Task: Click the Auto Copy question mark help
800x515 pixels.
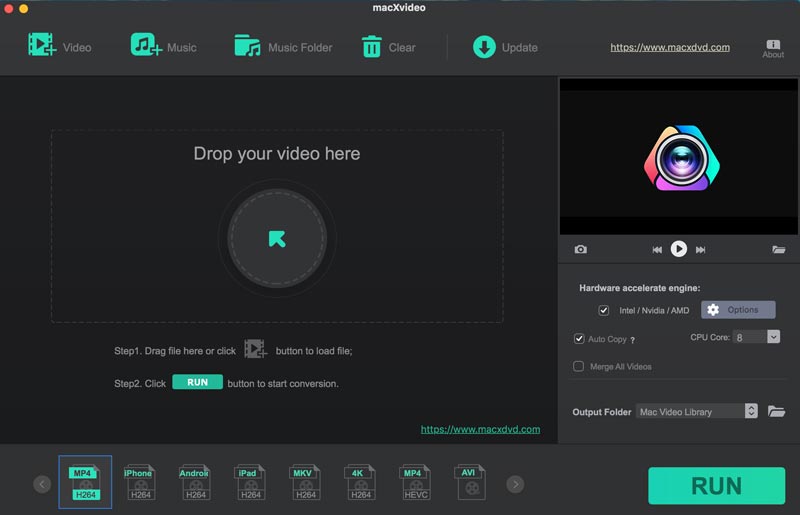Action: tap(633, 340)
